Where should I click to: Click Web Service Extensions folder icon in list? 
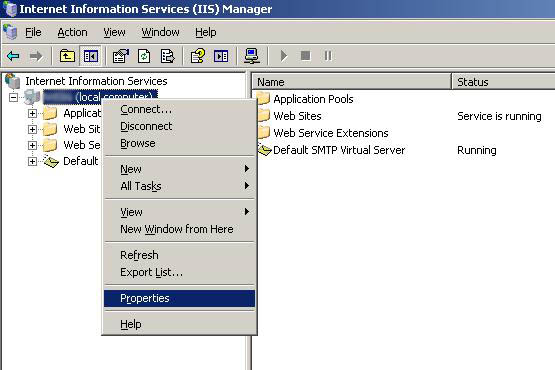264,133
